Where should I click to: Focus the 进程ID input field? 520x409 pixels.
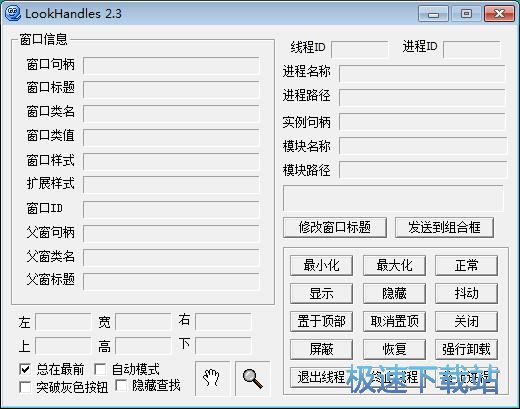click(x=472, y=49)
